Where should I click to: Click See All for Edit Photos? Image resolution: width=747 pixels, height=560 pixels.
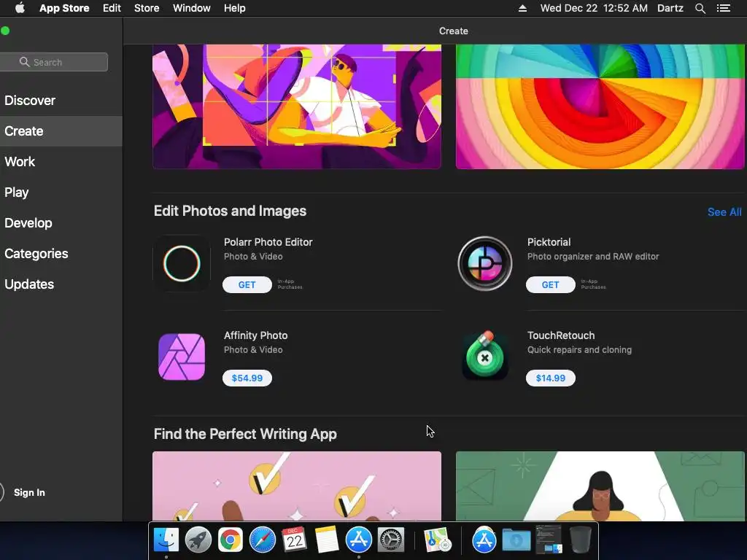click(x=724, y=212)
